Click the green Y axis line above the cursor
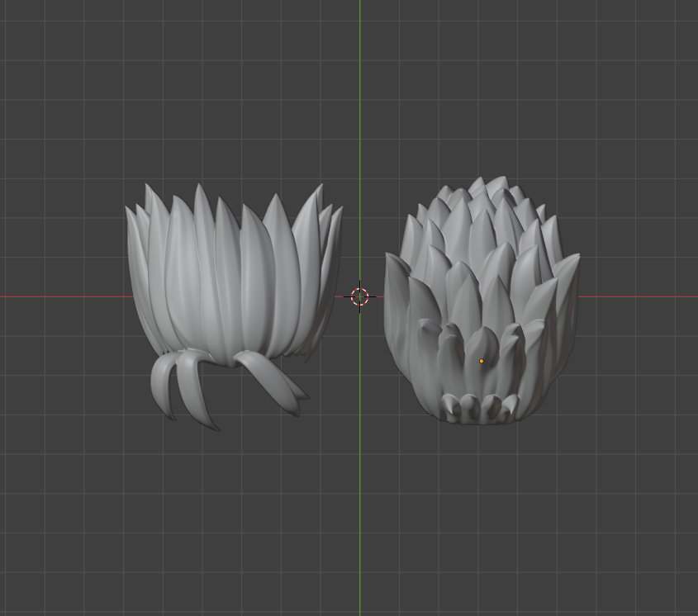The height and width of the screenshot is (616, 698). [x=359, y=124]
